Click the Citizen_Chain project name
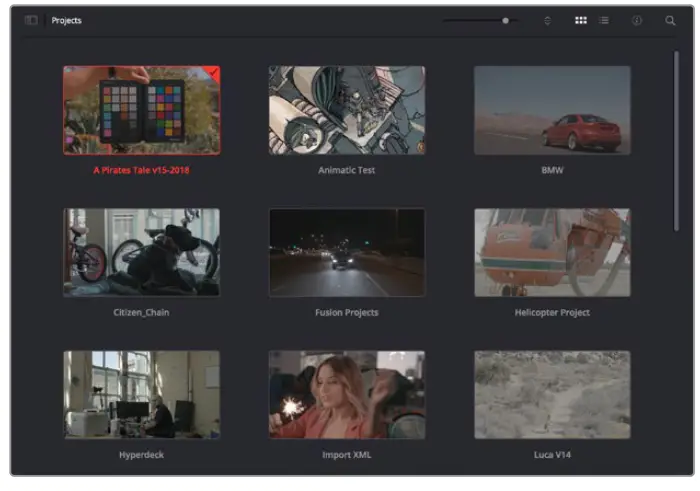 tap(141, 312)
